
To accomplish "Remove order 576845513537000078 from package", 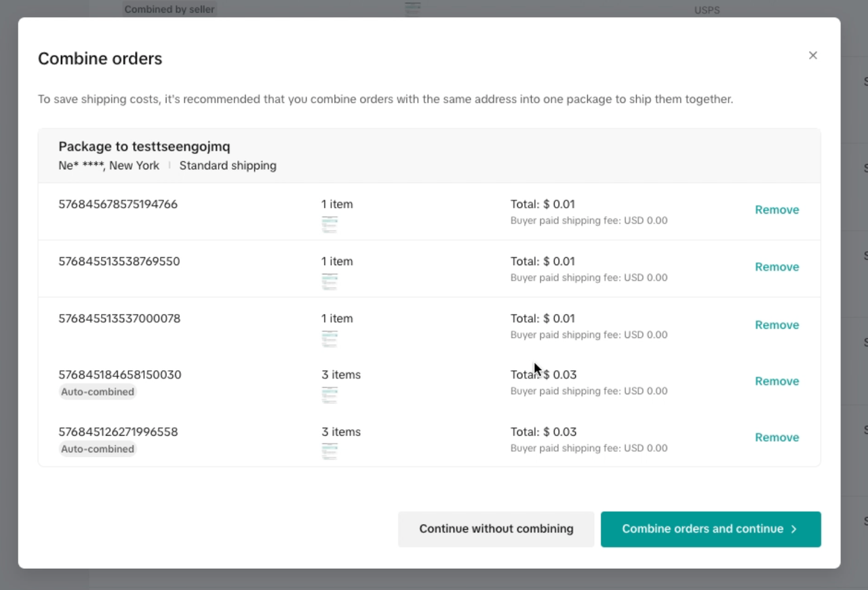I will pos(776,325).
